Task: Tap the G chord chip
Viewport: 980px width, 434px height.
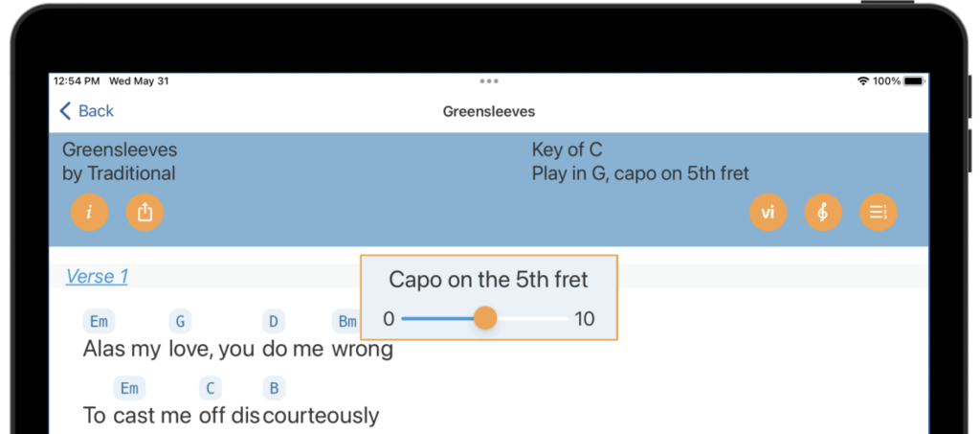Action: 180,322
